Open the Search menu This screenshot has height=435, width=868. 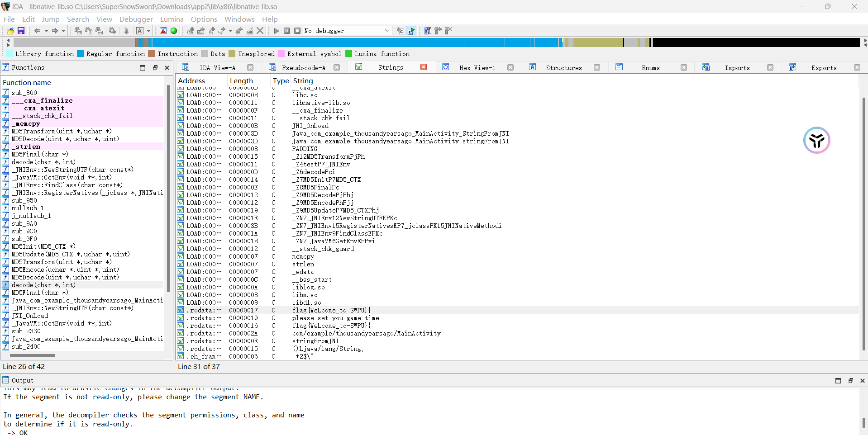pyautogui.click(x=78, y=19)
